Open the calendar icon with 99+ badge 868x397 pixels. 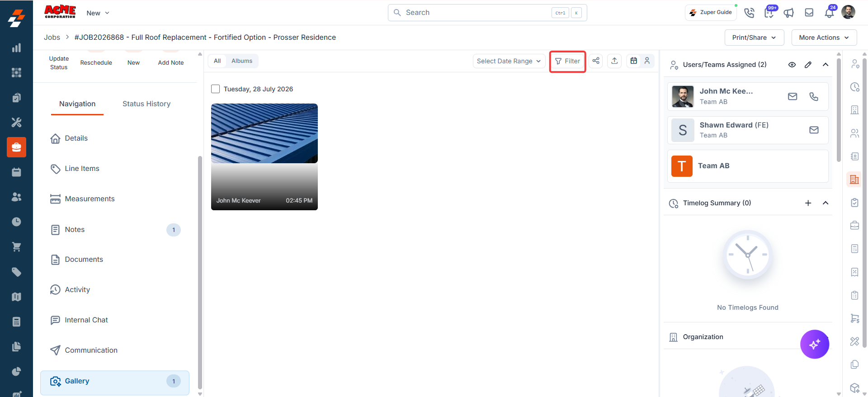[769, 12]
